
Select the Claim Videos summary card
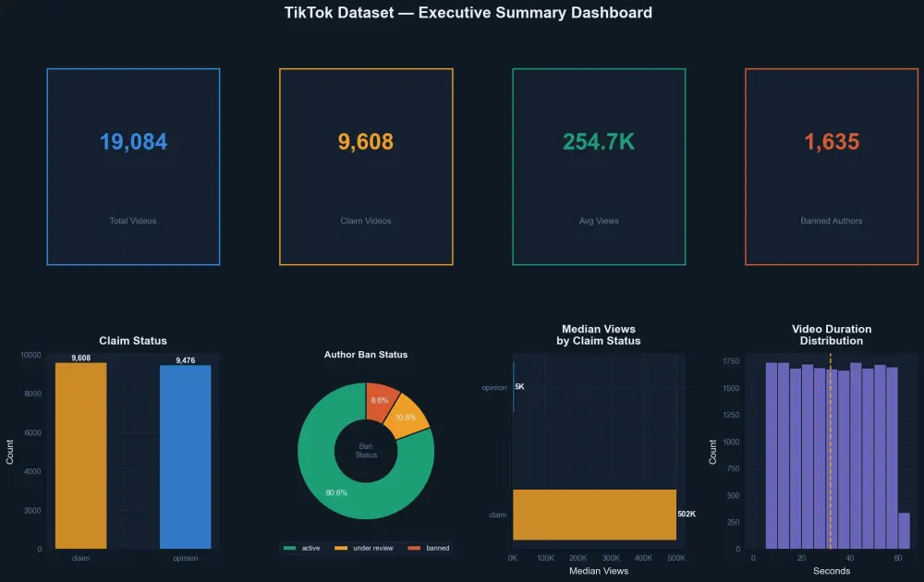[x=365, y=166]
